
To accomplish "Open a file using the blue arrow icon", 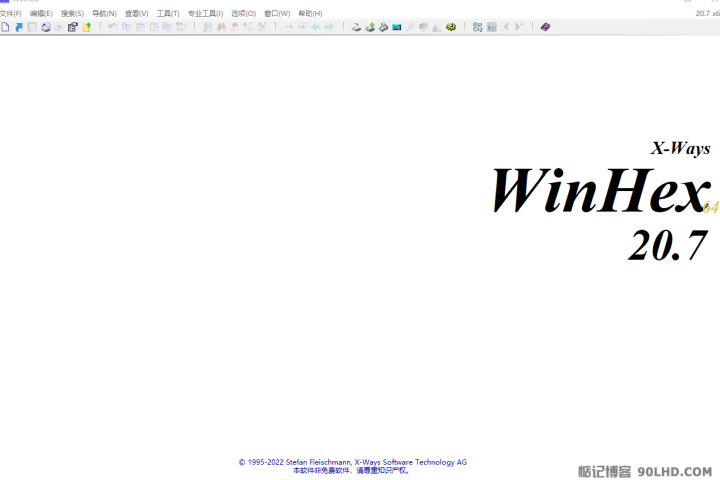I will tap(19, 27).
